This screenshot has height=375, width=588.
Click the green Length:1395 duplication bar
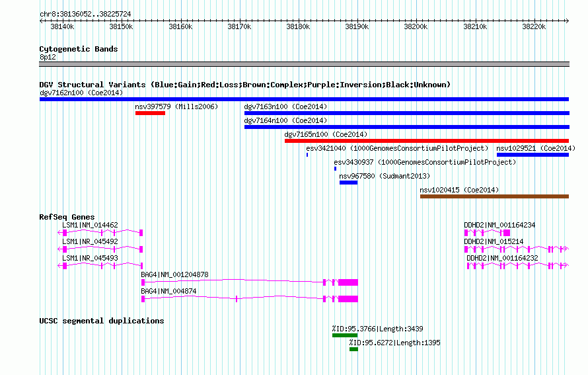[353, 349]
